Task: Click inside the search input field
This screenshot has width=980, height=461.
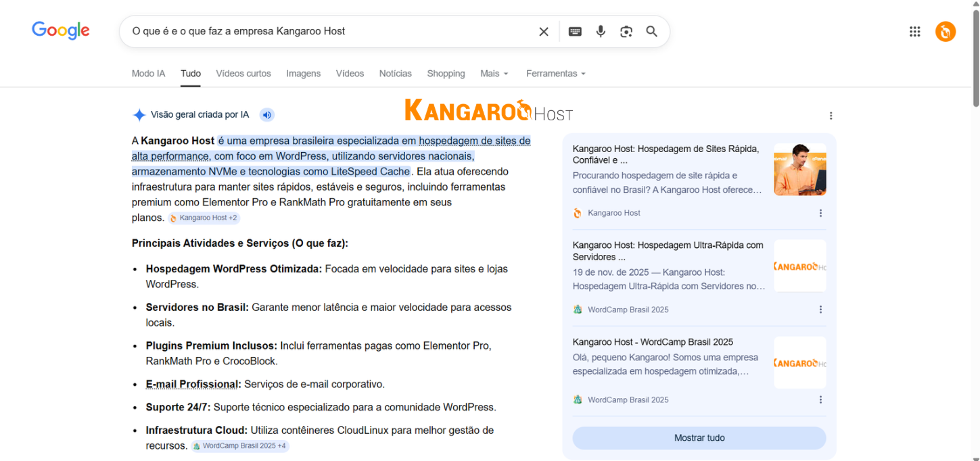Action: pos(325,32)
